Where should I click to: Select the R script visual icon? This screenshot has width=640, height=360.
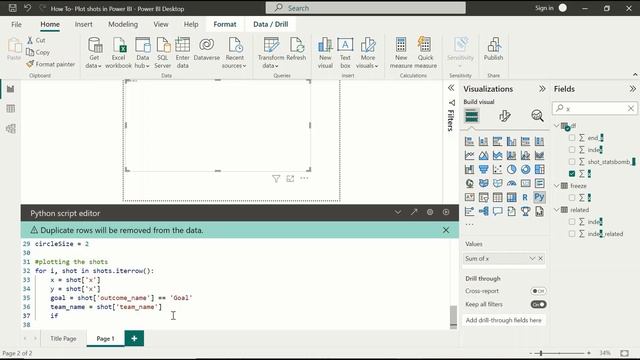click(525, 197)
